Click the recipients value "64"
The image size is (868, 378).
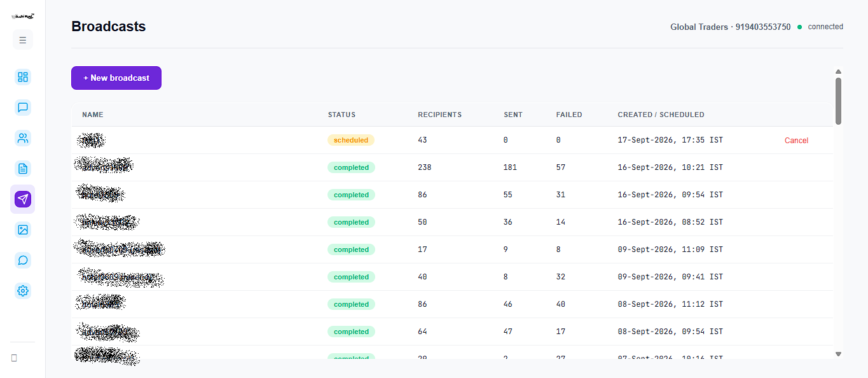point(422,332)
